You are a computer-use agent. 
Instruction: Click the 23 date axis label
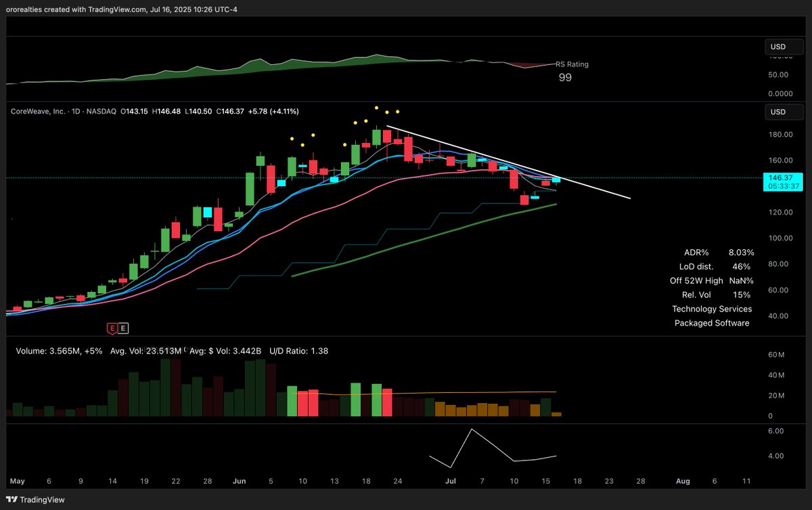pos(608,481)
